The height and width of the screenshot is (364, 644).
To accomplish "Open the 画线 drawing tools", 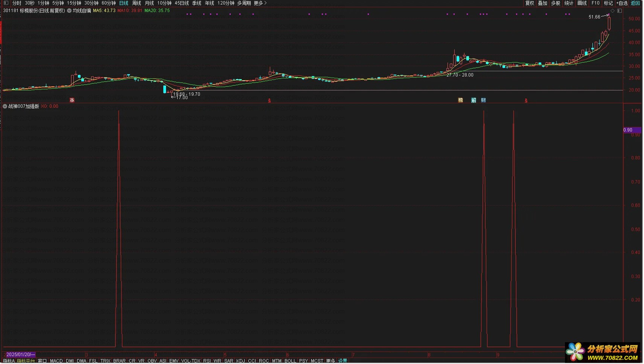I will (x=582, y=3).
